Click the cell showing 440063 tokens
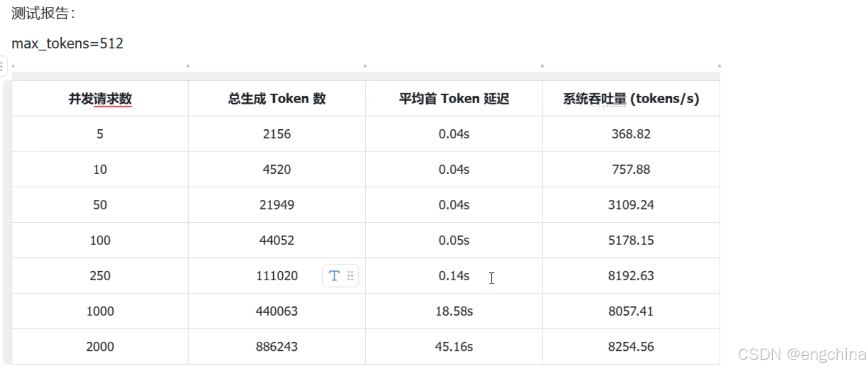Screen dimensions: 868x369 277,311
